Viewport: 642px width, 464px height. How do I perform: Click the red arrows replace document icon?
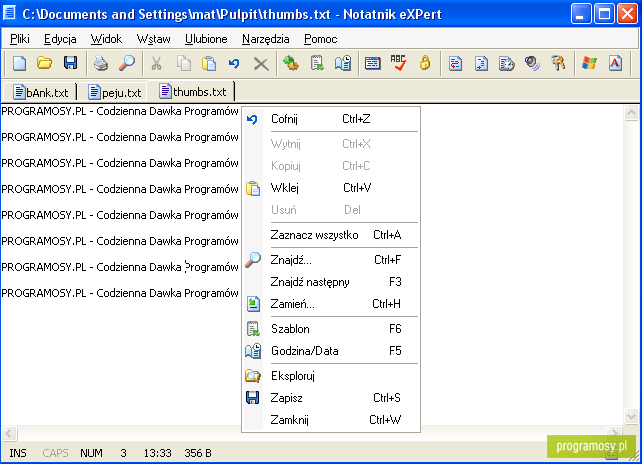pos(455,63)
